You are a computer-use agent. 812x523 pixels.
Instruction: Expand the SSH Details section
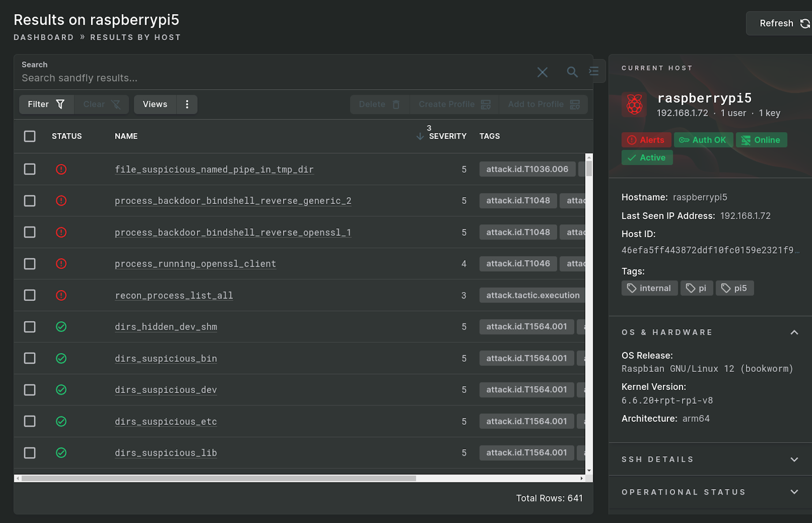coord(794,459)
